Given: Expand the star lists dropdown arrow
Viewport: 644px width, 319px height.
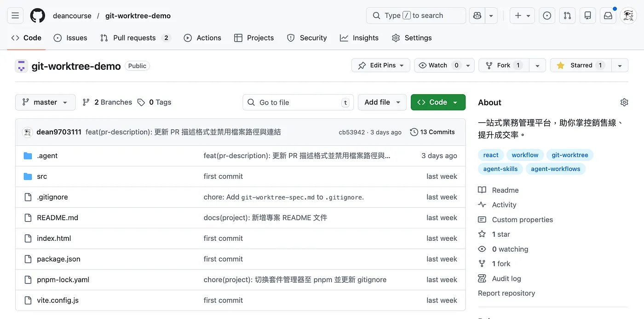Looking at the screenshot, I should [x=620, y=65].
